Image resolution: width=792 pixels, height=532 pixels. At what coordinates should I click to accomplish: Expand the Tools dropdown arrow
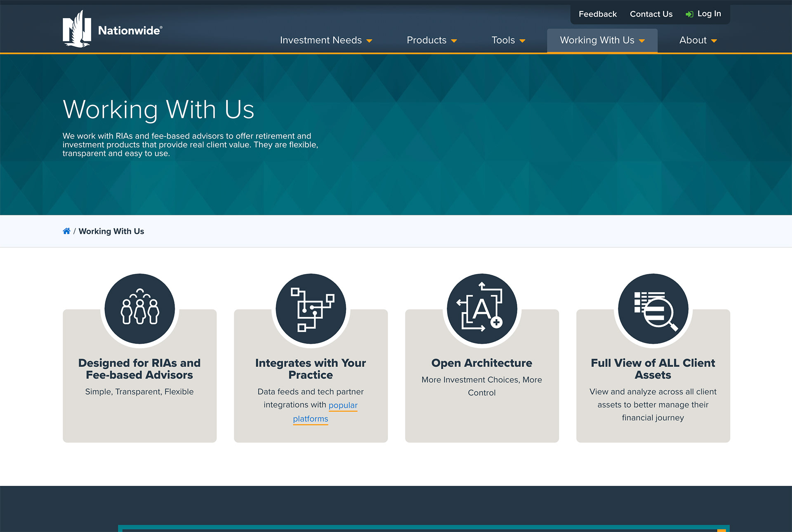point(522,41)
